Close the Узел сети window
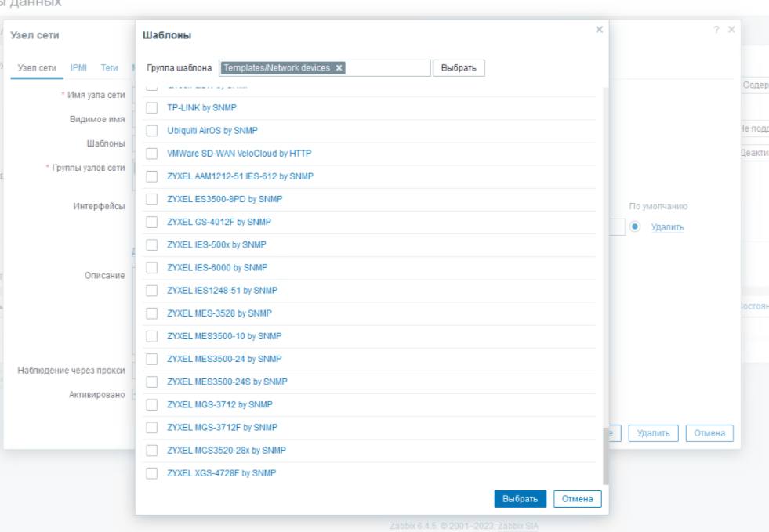The image size is (769, 532). point(731,30)
